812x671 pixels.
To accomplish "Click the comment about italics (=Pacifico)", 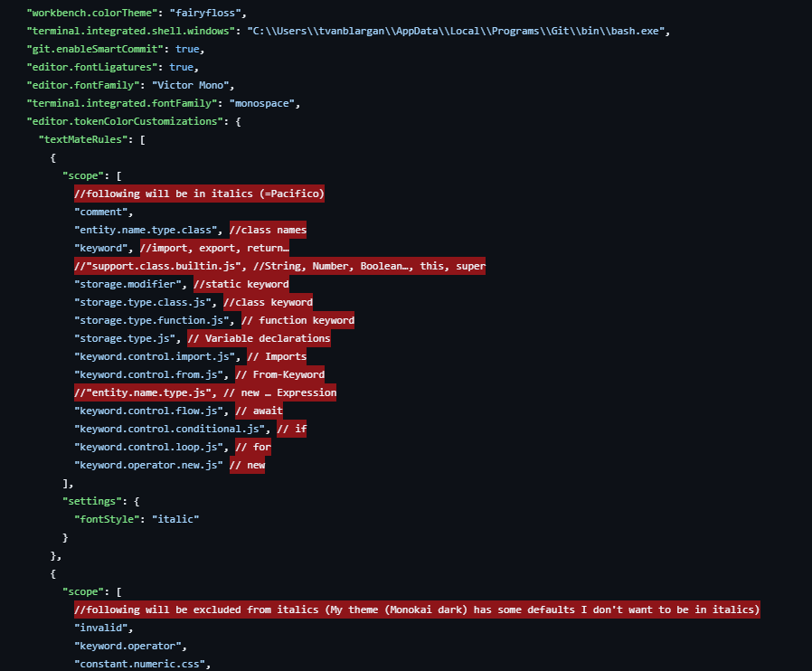I will coord(199,194).
